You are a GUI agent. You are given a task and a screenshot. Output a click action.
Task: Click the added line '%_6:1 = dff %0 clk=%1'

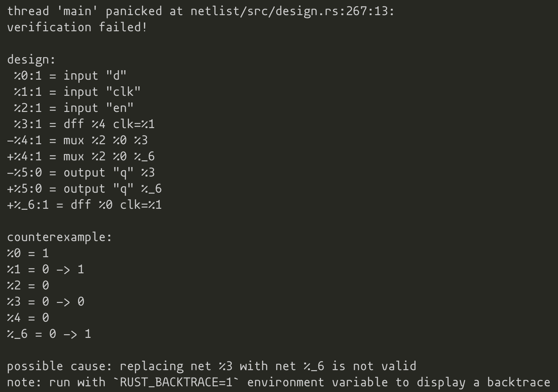pyautogui.click(x=84, y=205)
